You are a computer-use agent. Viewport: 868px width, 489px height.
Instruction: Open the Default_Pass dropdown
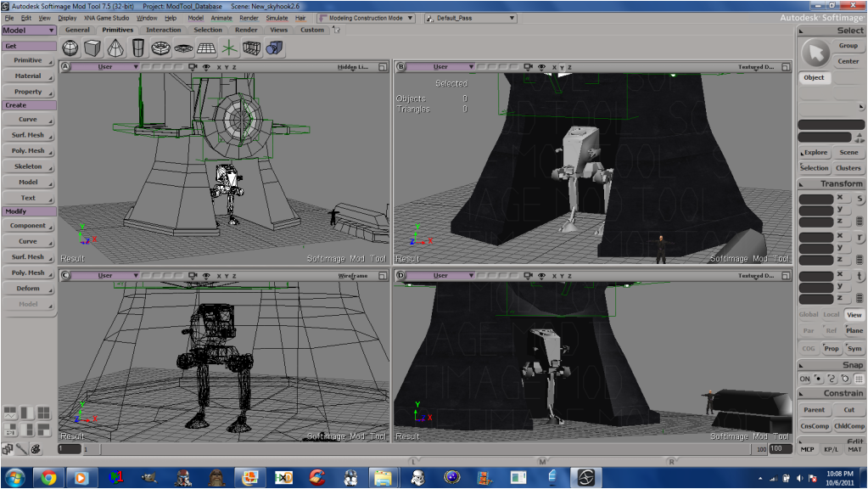471,19
